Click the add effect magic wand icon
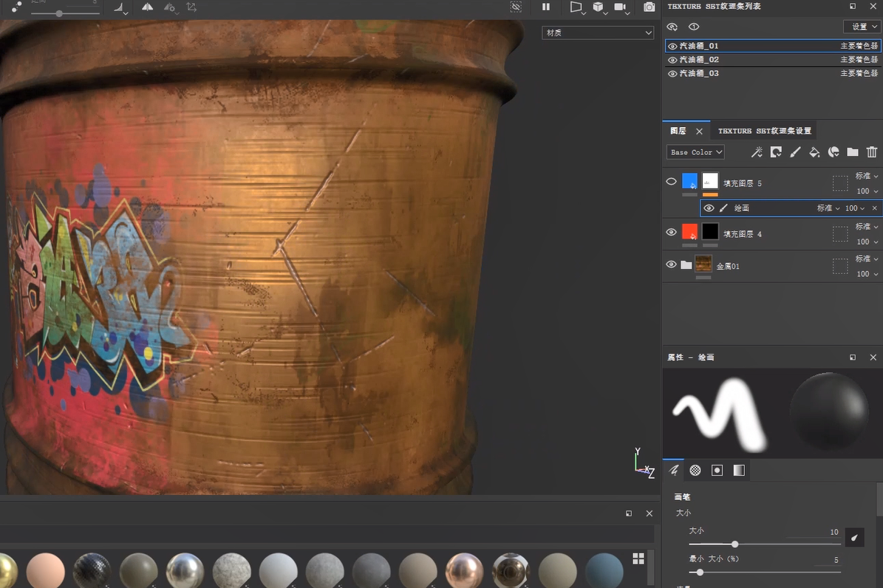883x588 pixels. coord(757,152)
